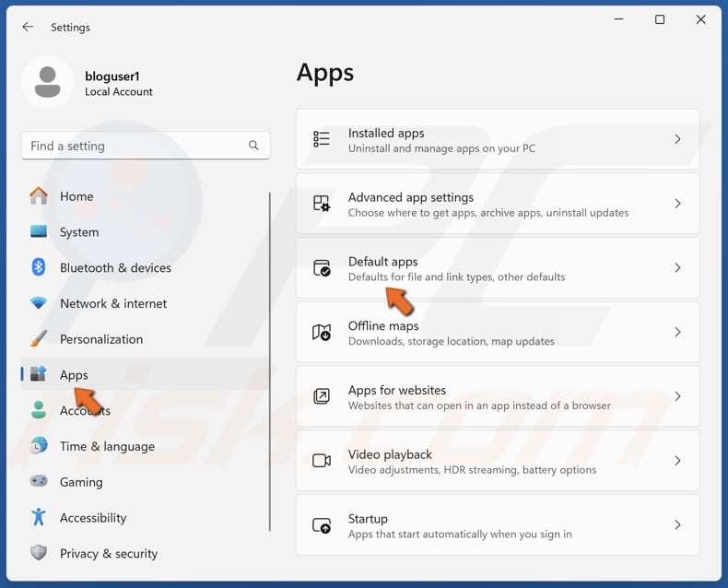Open Advanced app settings
This screenshot has height=588, width=728.
point(498,204)
